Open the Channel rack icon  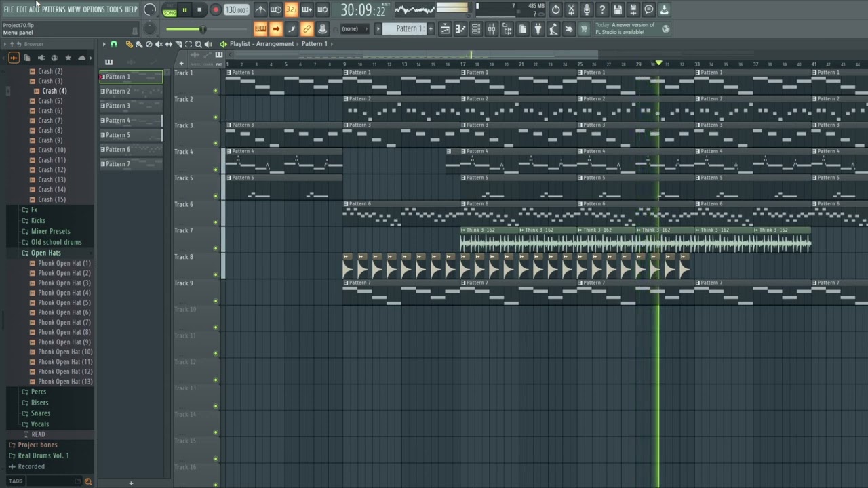click(x=476, y=28)
